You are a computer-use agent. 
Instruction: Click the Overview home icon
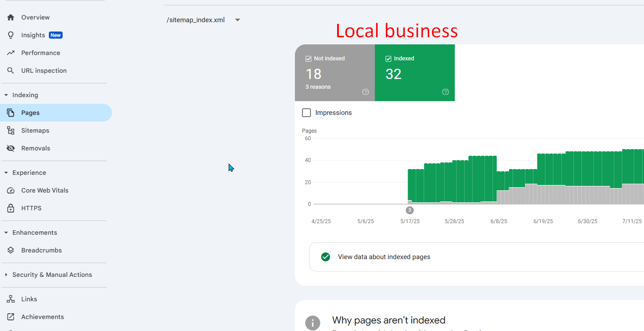point(11,17)
